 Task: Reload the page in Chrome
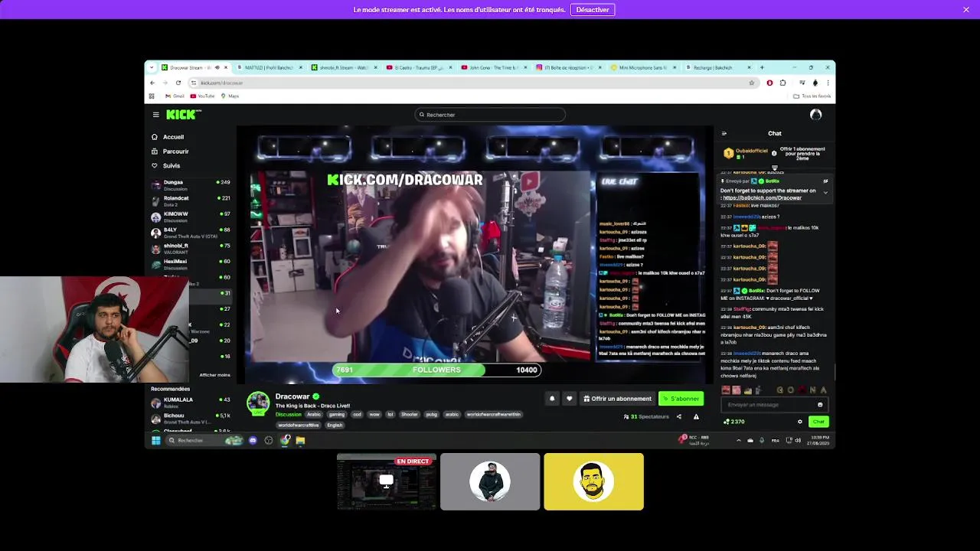[x=178, y=83]
